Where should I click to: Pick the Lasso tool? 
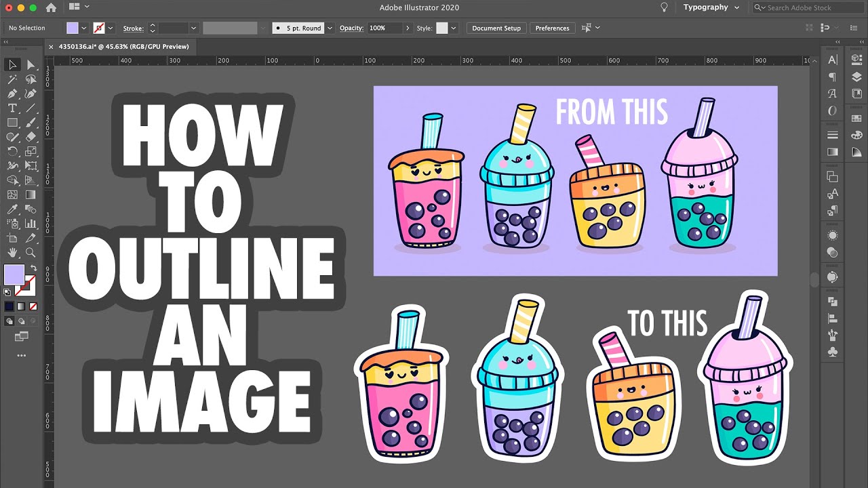(x=31, y=79)
